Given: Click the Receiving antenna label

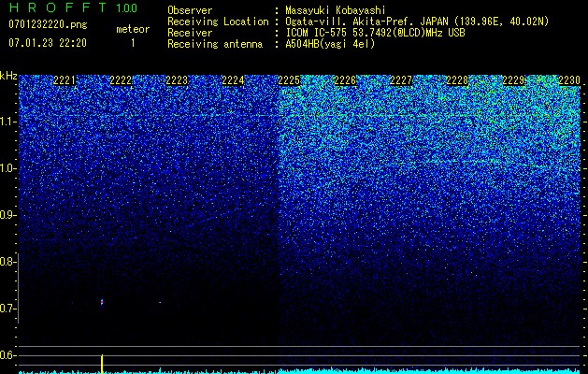Looking at the screenshot, I should [x=215, y=44].
